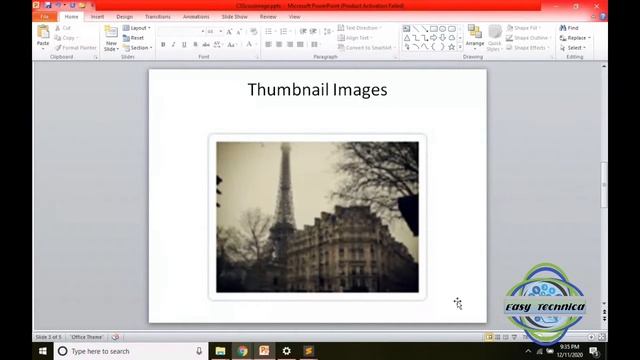
Task: Open the Line Spacing dropdown
Action: (328, 31)
